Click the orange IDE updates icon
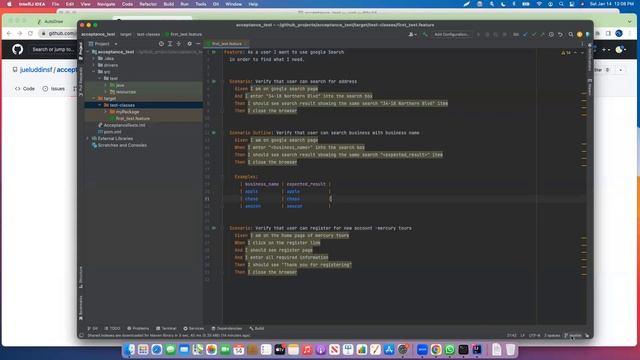 tap(580, 35)
